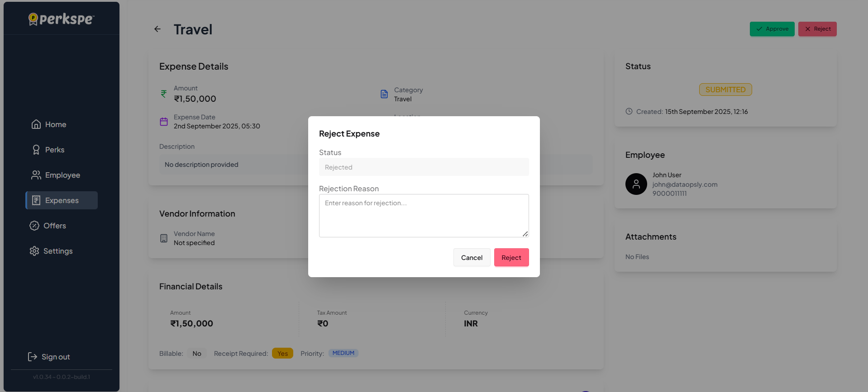Click the Offers percent icon

coord(34,226)
